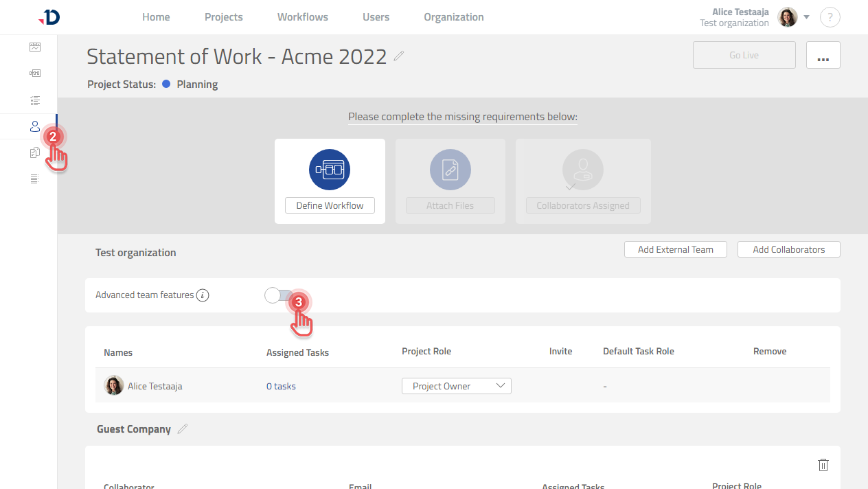
Task: Select the collaborators icon in the sidebar
Action: pyautogui.click(x=34, y=126)
